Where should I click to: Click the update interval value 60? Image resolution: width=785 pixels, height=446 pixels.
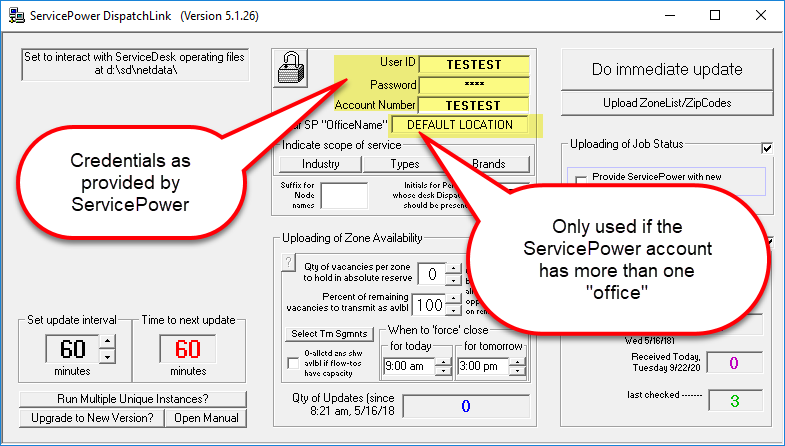tap(73, 349)
